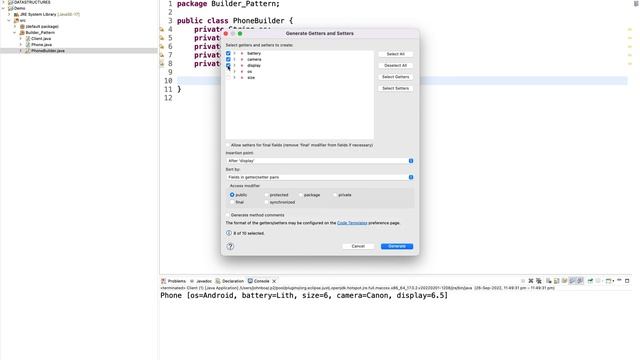Enable allow setters for final fields
640x360 pixels.
[228, 145]
